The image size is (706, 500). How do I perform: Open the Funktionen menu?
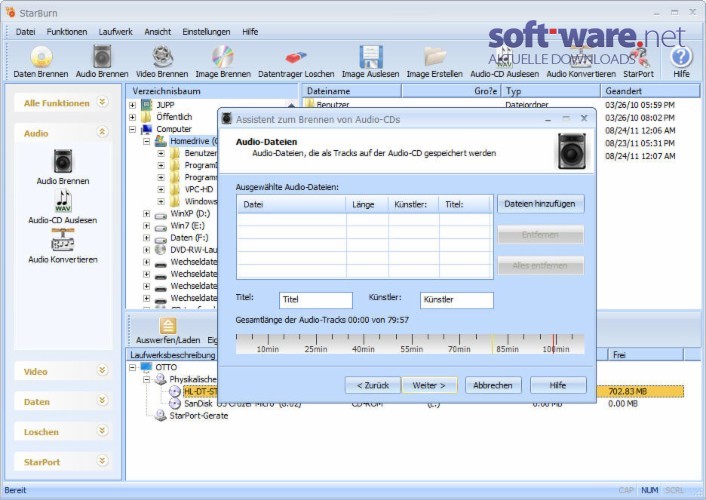67,32
